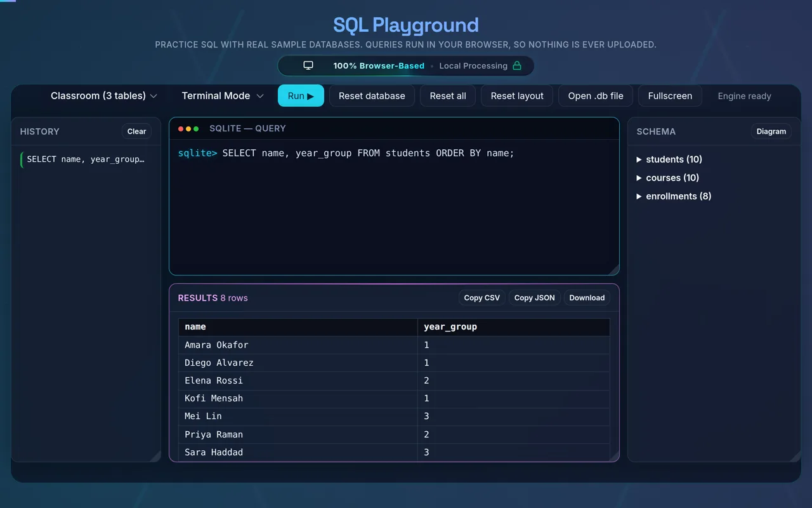This screenshot has height=508, width=812.
Task: Open the Classroom (3 tables) database dropdown
Action: 104,96
